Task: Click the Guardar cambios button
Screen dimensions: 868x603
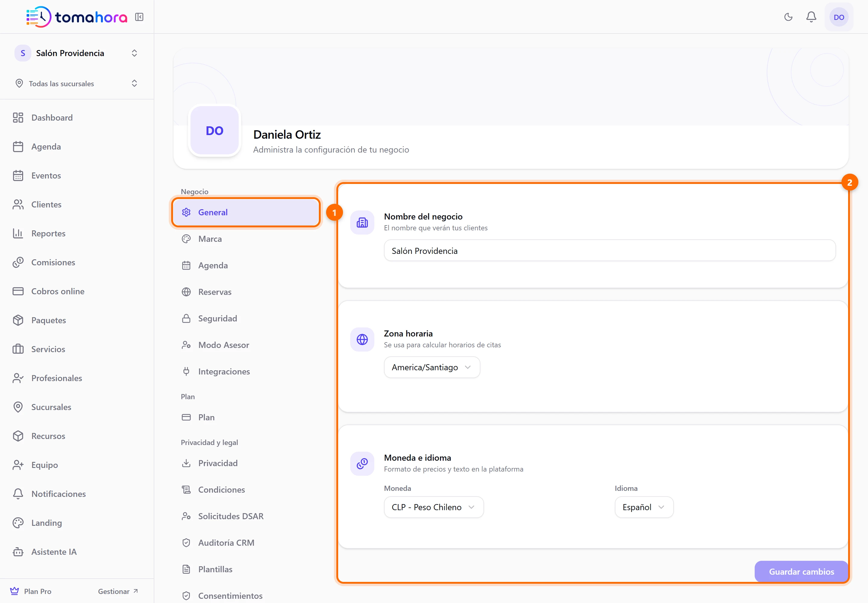Action: coord(801,572)
